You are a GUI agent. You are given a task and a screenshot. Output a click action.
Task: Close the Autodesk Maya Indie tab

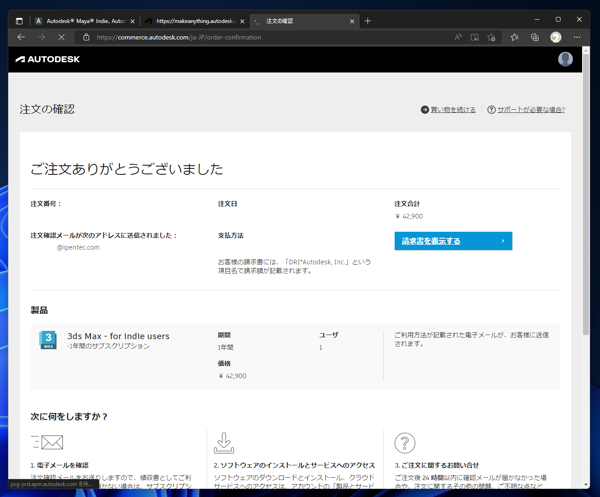(x=132, y=21)
